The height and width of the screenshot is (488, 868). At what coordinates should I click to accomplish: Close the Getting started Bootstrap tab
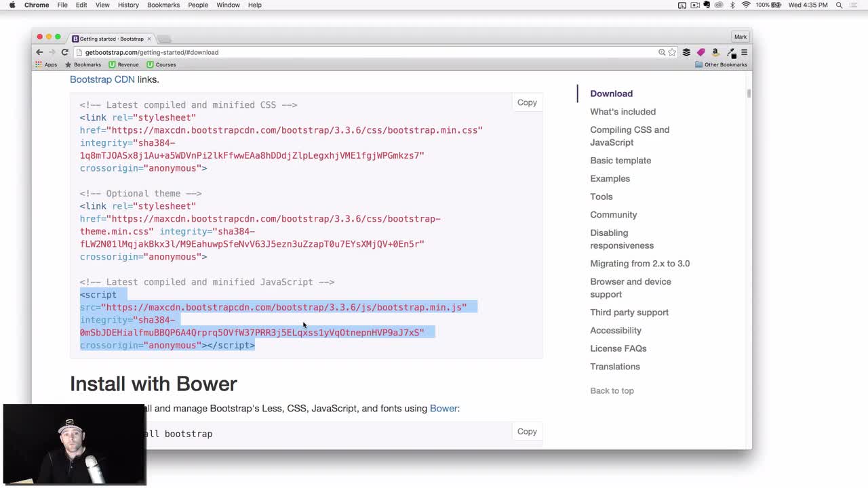pyautogui.click(x=149, y=39)
